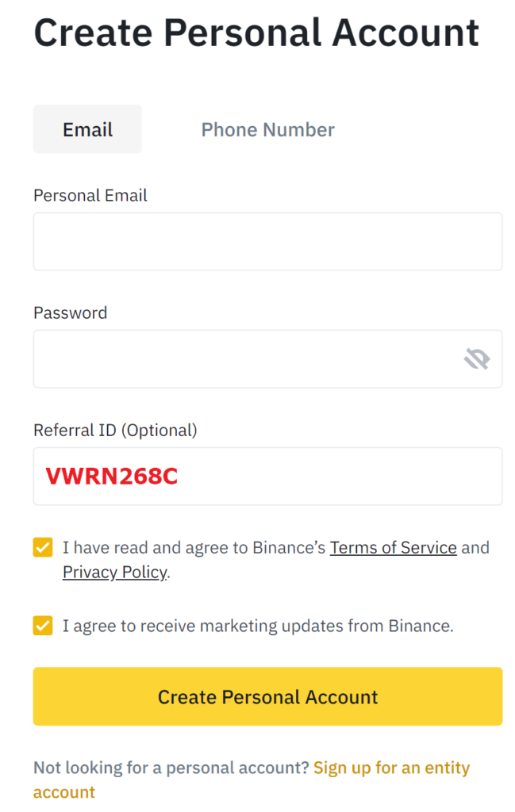Click 'I agree to receive marketing updates' text
This screenshot has height=812, width=515.
tap(258, 626)
